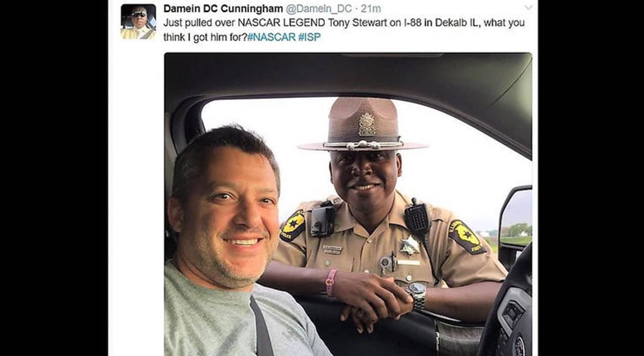This screenshot has width=644, height=356.
Task: Follow the #NASCAR hashtag
Action: pos(271,37)
